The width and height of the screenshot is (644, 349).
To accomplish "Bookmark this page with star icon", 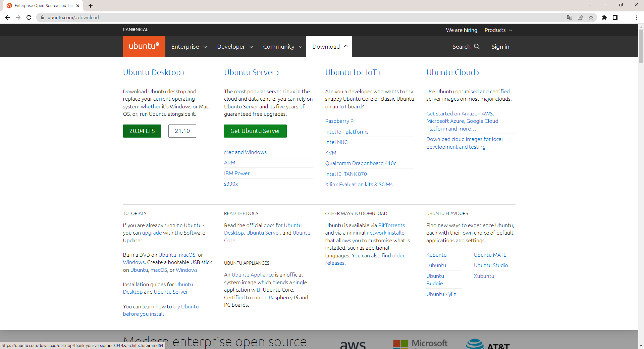I will pos(591,17).
